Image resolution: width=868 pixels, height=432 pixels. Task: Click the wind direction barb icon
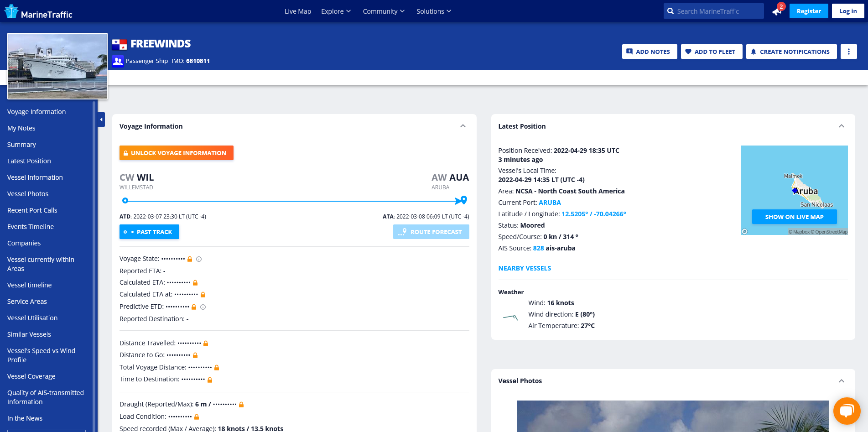click(x=510, y=317)
